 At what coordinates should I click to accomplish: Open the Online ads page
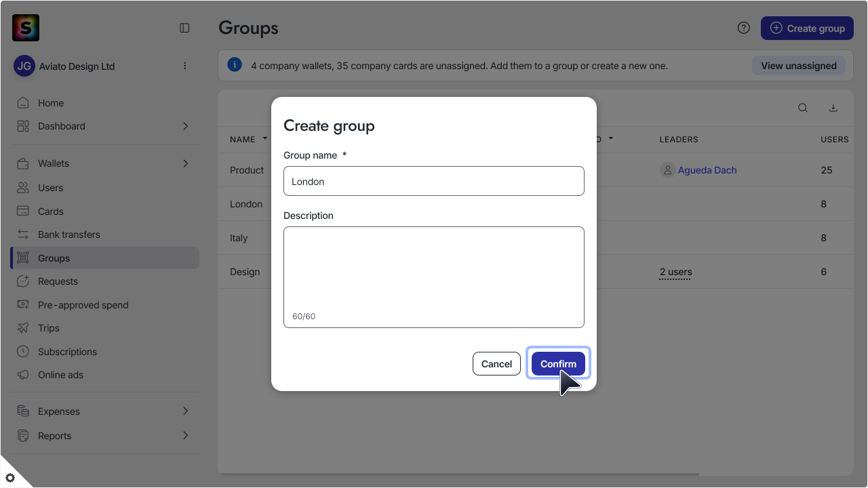[x=105, y=375]
